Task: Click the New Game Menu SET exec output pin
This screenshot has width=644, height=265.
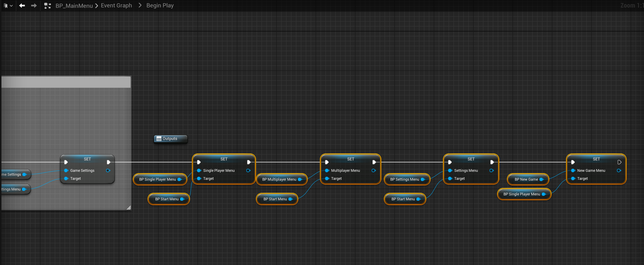Action: tap(619, 162)
